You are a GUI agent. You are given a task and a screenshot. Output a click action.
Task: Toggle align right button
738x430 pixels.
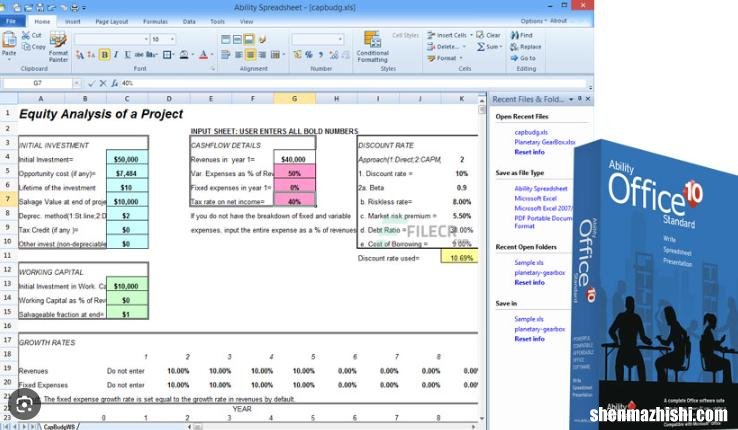coord(262,55)
